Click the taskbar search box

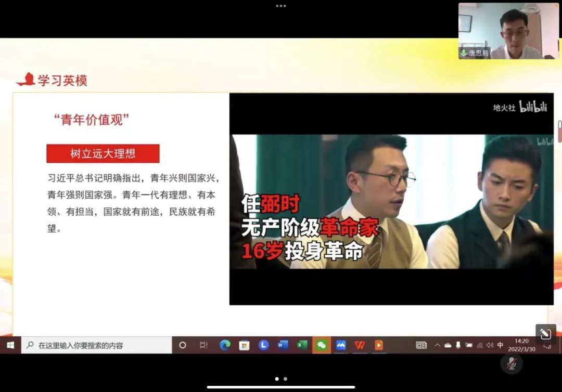coord(96,345)
